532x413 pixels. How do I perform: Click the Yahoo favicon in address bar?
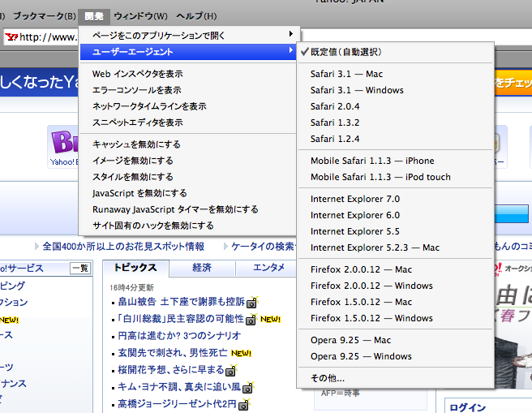pos(12,37)
